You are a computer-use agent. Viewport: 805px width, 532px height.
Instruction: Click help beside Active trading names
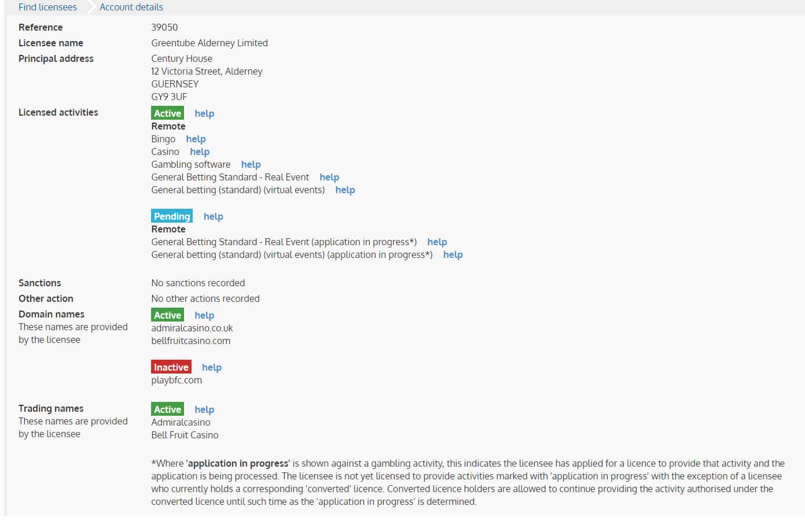tap(204, 409)
